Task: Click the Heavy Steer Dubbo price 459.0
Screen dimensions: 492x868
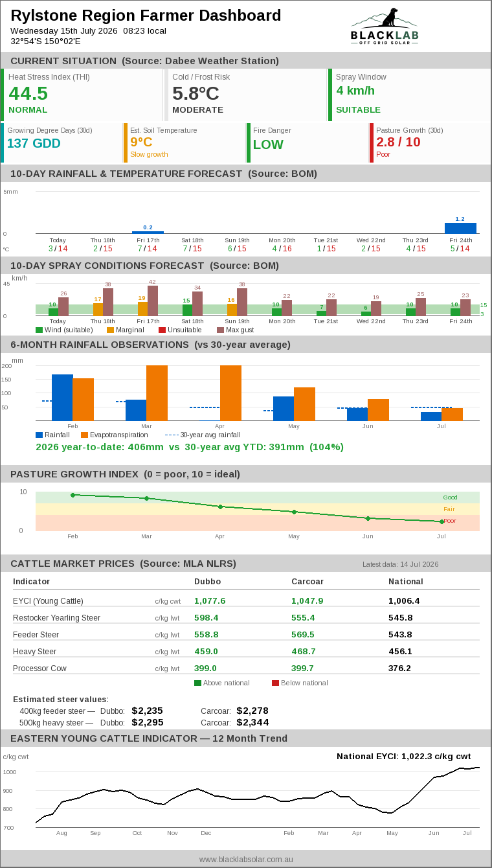Action: click(x=206, y=652)
